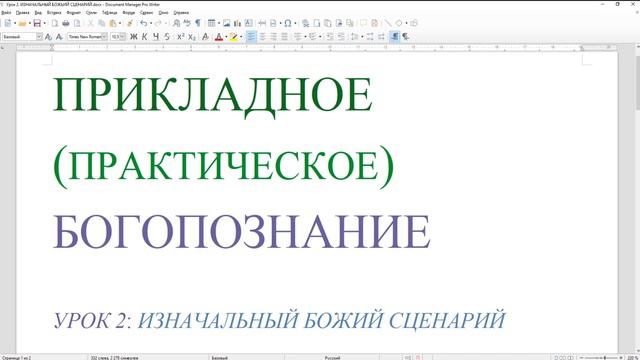Insert an image icon
The height and width of the screenshot is (360, 640).
[227, 23]
